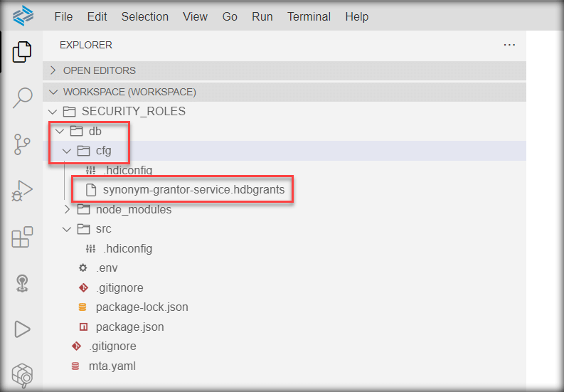Click the git icon next to db .gitignore
564x392 pixels.
[x=83, y=287]
